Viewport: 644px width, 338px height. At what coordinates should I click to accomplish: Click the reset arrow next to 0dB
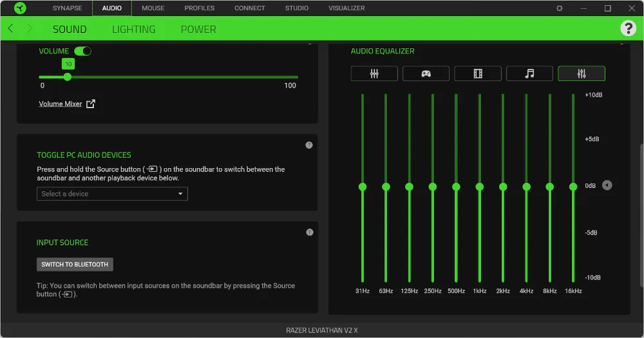pyautogui.click(x=607, y=185)
